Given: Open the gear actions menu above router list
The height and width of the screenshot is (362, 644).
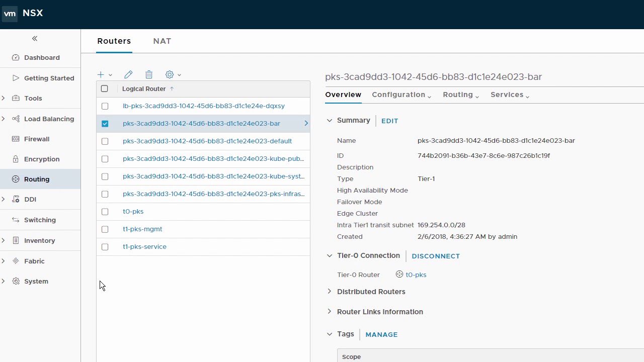Looking at the screenshot, I should (x=173, y=74).
